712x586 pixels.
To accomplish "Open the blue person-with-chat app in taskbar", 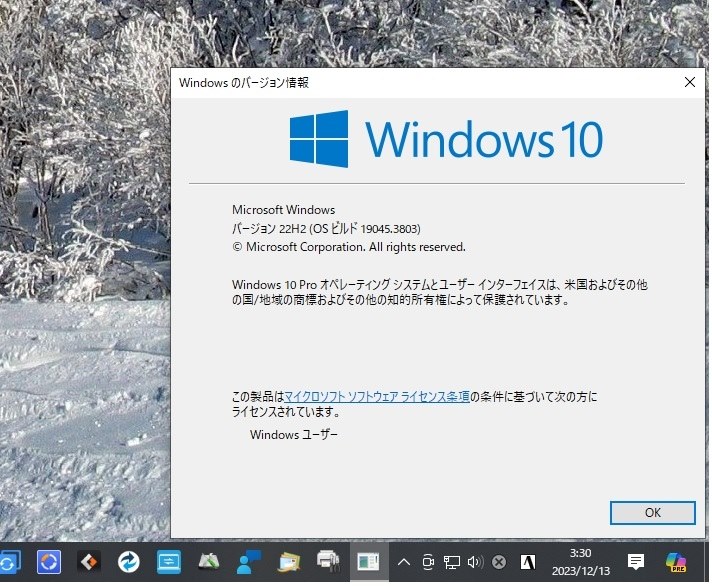I will 248,562.
